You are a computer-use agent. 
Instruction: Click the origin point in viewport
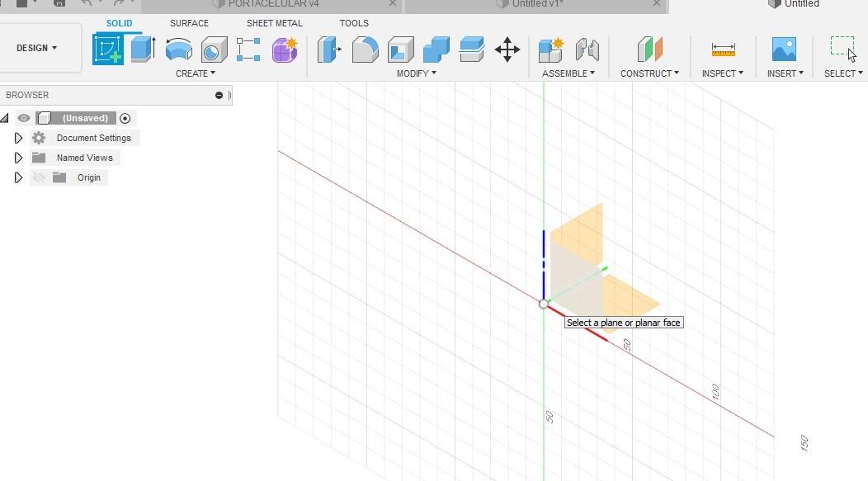click(543, 304)
